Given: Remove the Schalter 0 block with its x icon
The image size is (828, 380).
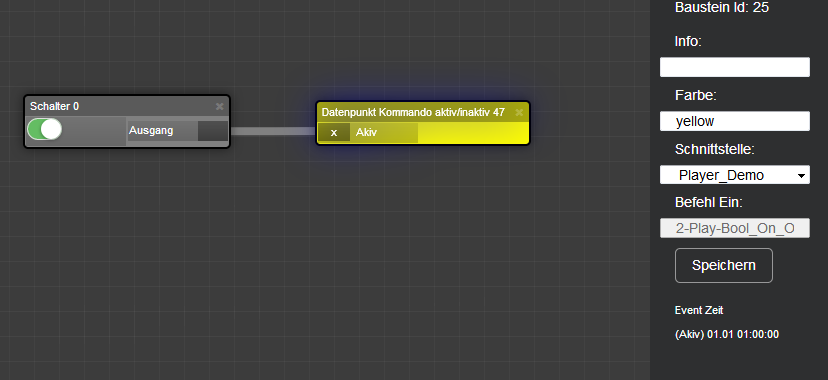Looking at the screenshot, I should (220, 107).
